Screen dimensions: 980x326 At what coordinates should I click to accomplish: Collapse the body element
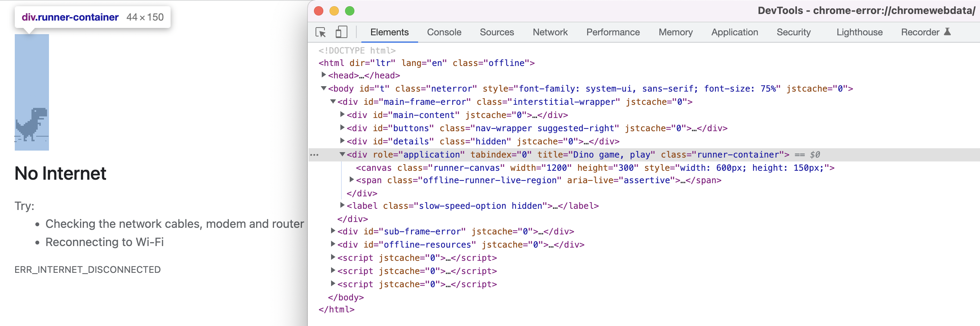pos(323,88)
